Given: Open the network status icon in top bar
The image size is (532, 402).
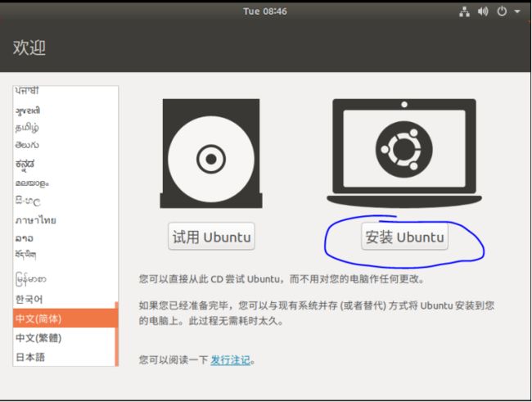Looking at the screenshot, I should 464,12.
